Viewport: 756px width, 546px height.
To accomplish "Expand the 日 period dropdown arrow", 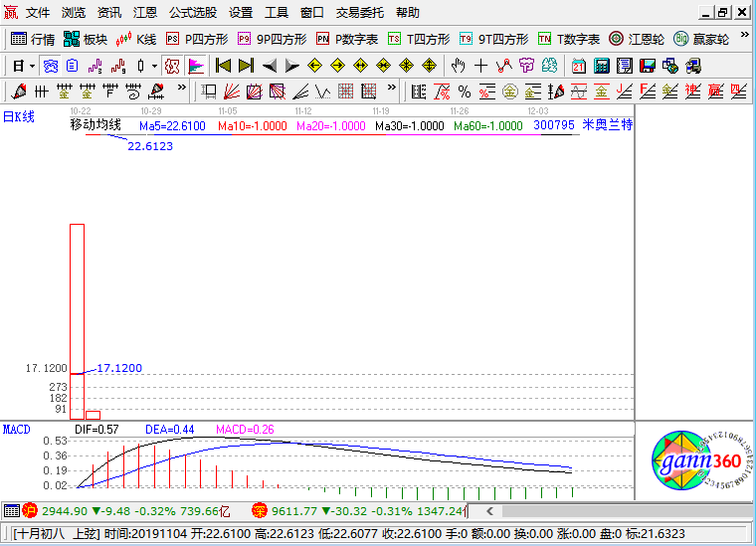I will coord(32,66).
